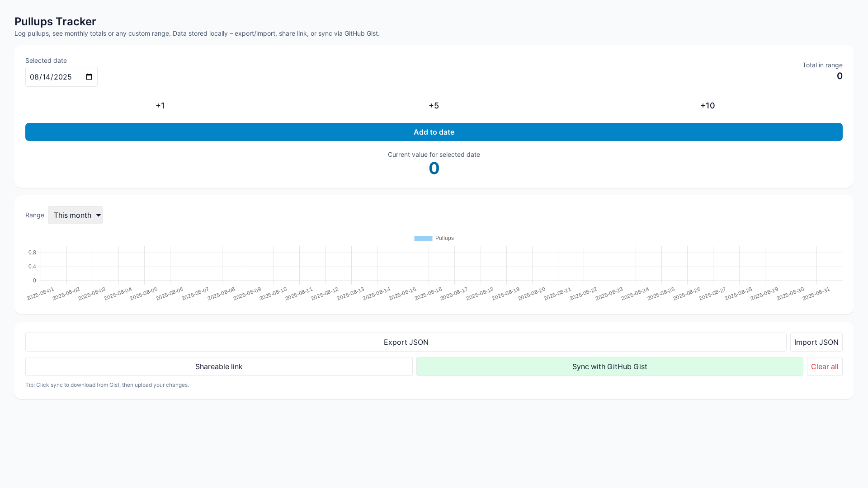Click the 0.4 y-axis value
The height and width of the screenshot is (488, 868).
(32, 267)
